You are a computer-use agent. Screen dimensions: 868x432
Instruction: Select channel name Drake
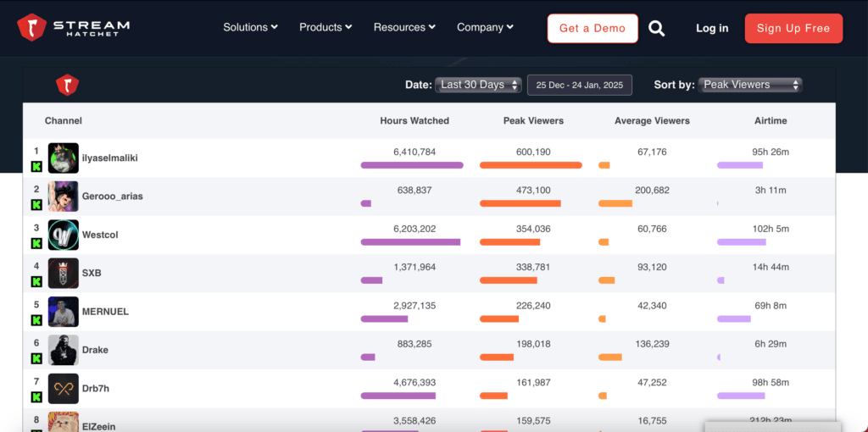click(95, 350)
